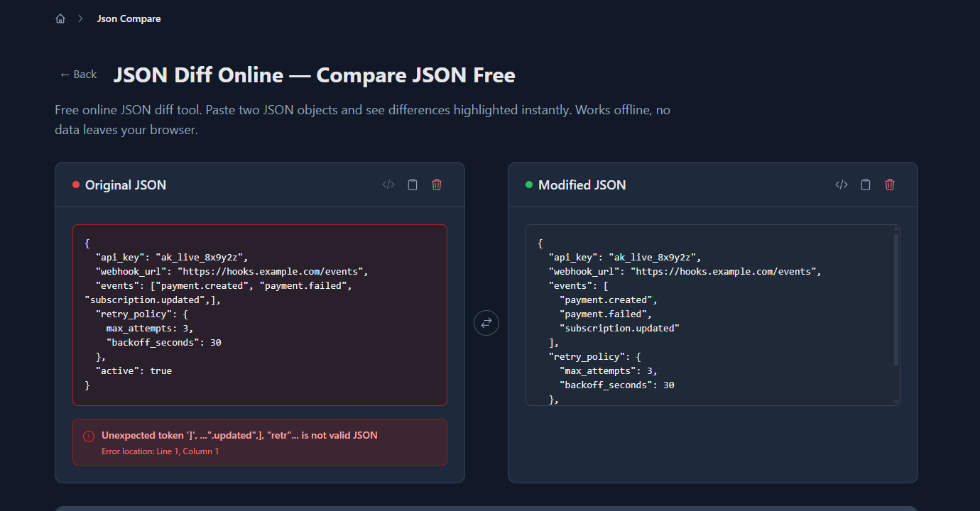Screen dimensions: 980x511
Task: Swap Original and Modified JSON
Action: point(486,323)
